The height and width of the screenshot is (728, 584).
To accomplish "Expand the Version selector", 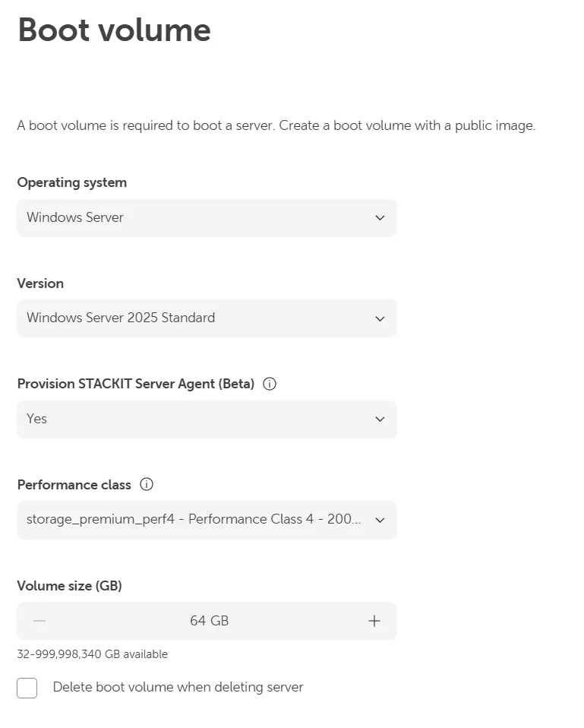I will coord(207,318).
